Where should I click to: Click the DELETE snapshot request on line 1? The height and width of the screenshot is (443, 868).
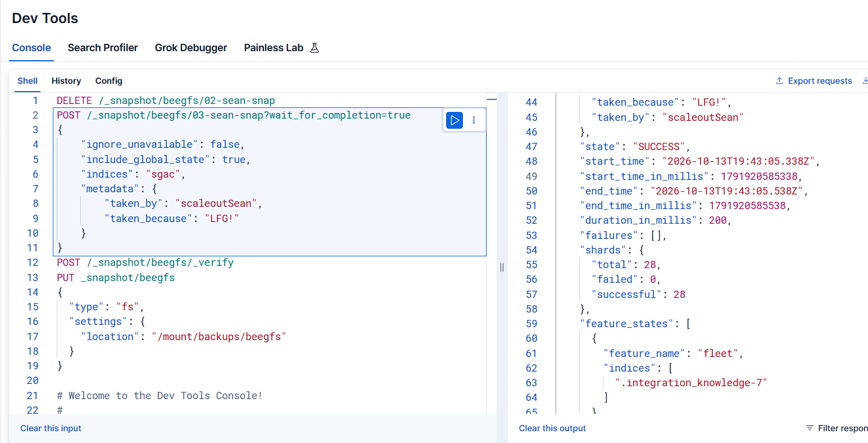166,101
